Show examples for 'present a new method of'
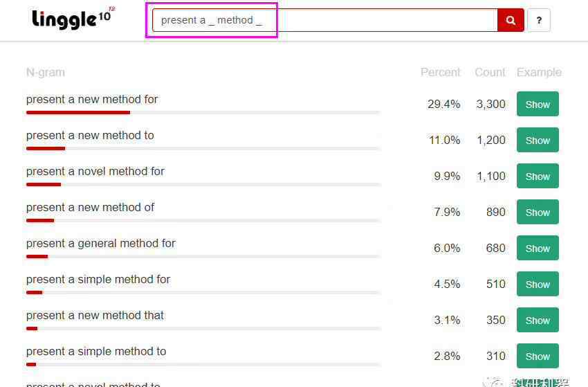The height and width of the screenshot is (387, 588). click(538, 212)
